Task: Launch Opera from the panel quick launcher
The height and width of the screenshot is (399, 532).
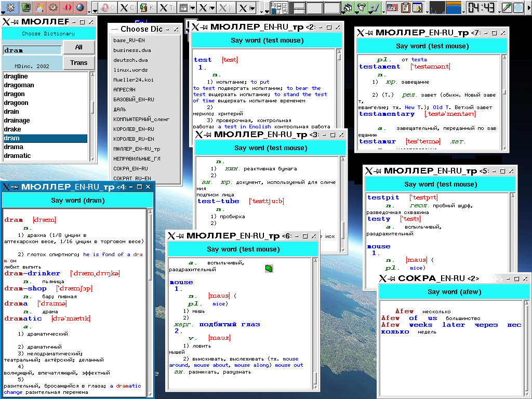Action: pyautogui.click(x=67, y=7)
